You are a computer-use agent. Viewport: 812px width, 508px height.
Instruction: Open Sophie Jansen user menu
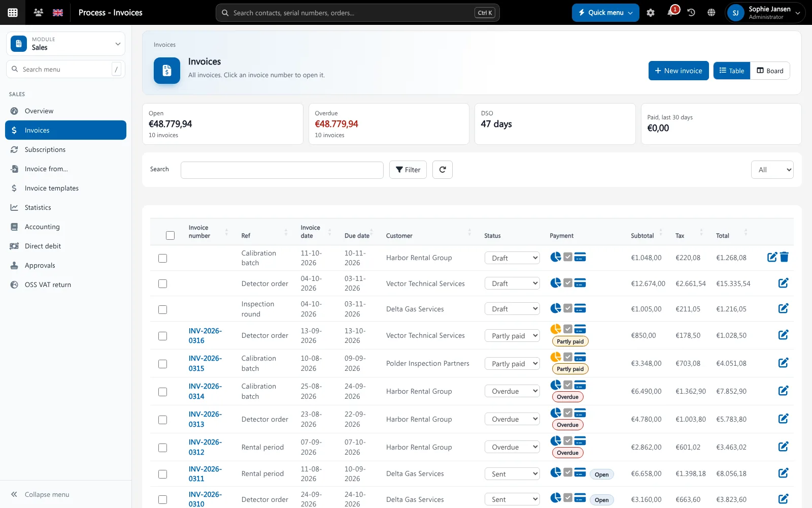coord(765,13)
